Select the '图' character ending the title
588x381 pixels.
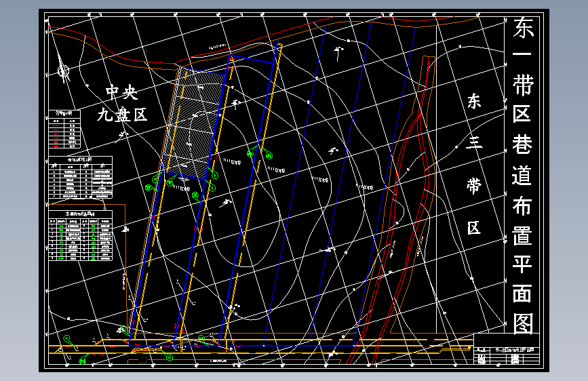tap(523, 323)
